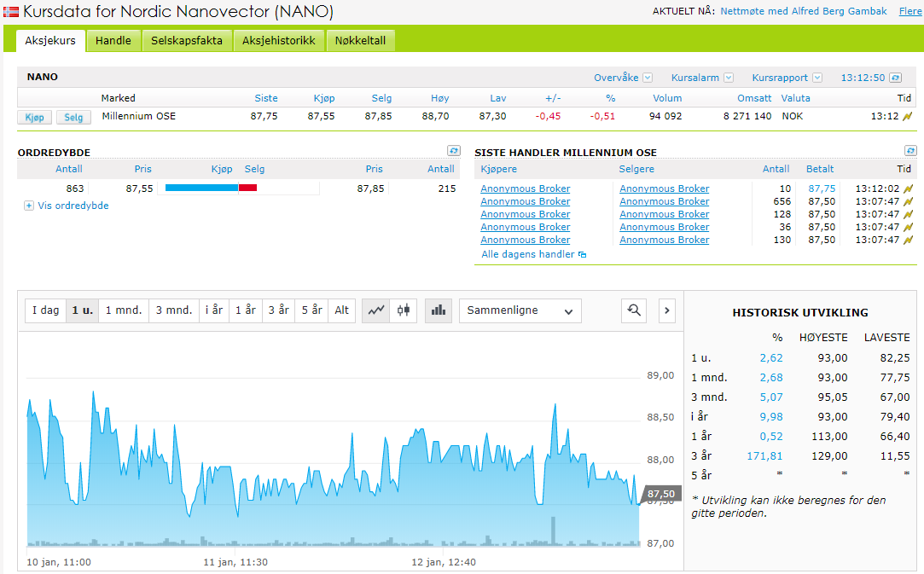924x574 pixels.
Task: Click lightning icon in Millennium OSE row
Action: (908, 117)
